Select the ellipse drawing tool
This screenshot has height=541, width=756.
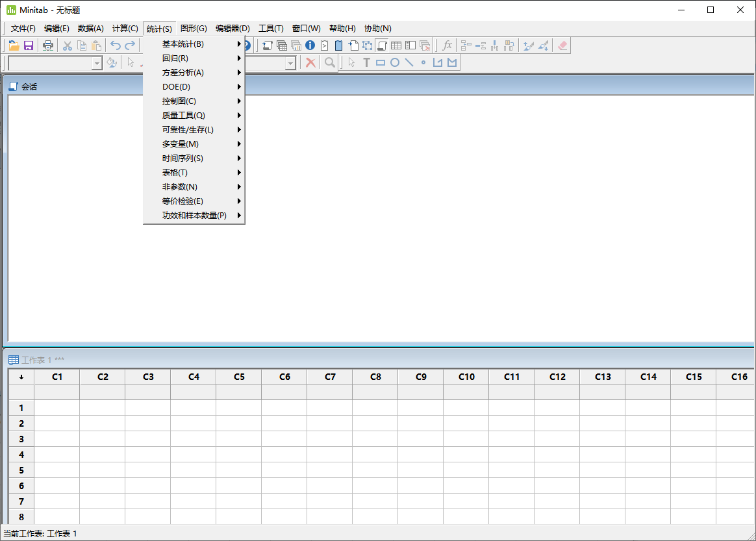pyautogui.click(x=395, y=63)
